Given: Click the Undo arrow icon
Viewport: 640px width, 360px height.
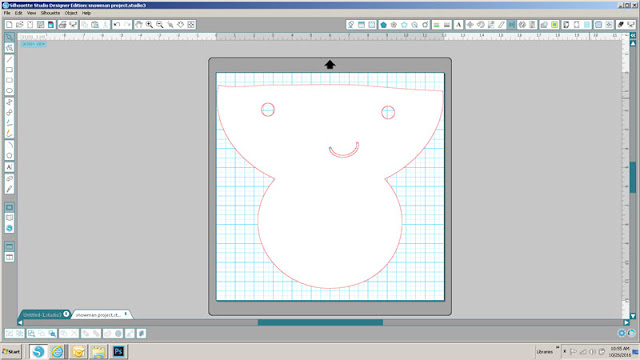Looking at the screenshot, I should point(117,24).
